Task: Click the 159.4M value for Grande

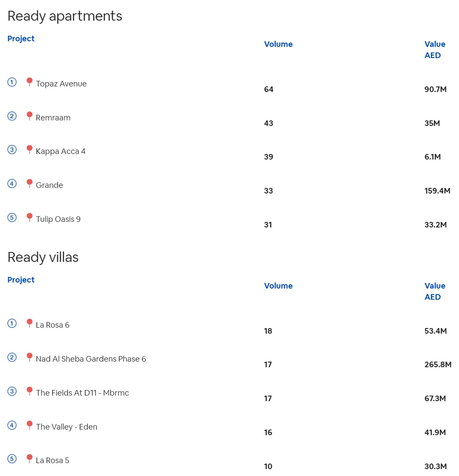Action: 437,190
